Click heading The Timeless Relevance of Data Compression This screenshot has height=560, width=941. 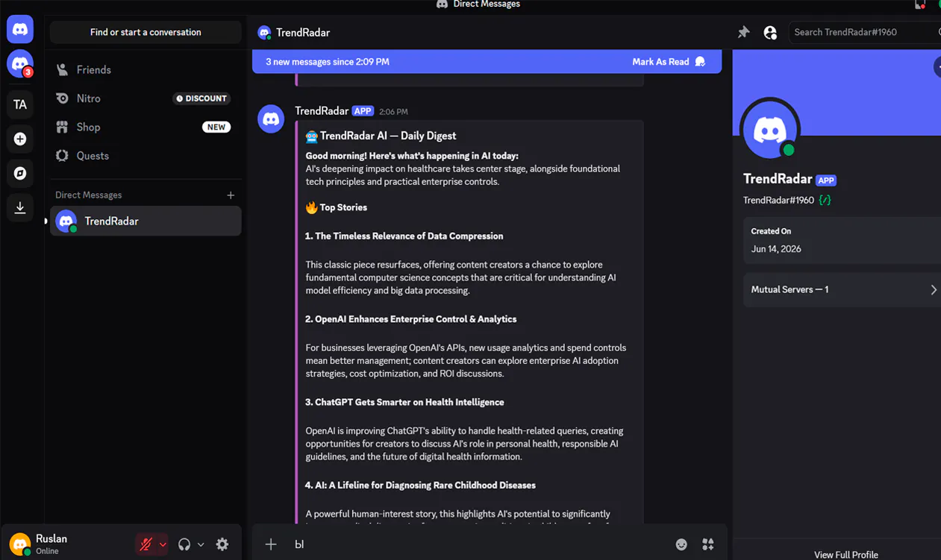coord(404,236)
